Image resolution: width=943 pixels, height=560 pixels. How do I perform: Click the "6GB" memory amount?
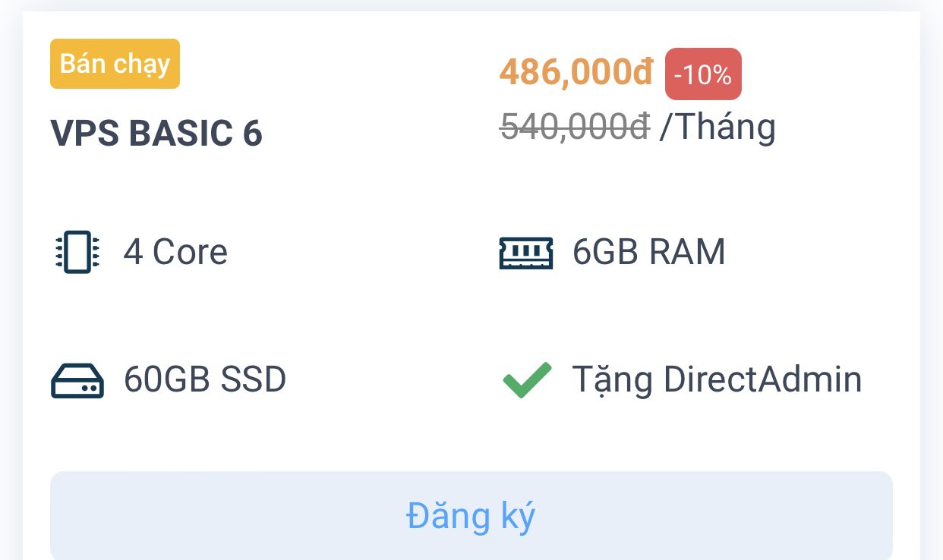[605, 252]
